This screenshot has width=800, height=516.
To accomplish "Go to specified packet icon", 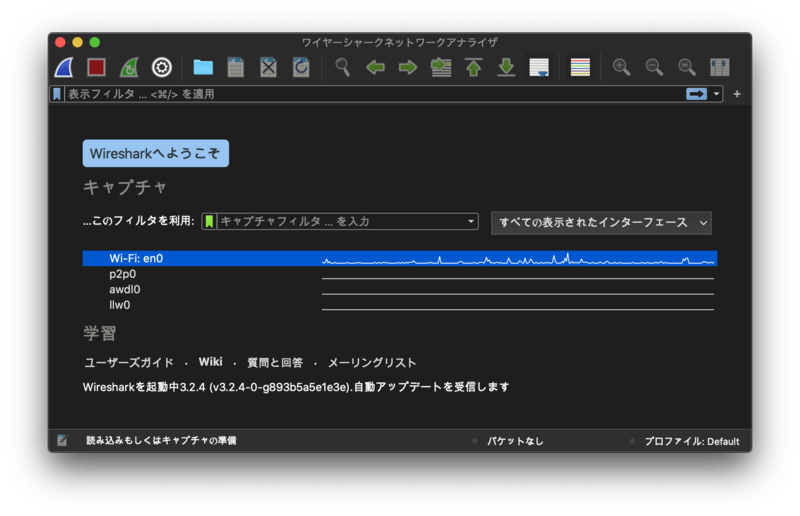I will (x=441, y=67).
